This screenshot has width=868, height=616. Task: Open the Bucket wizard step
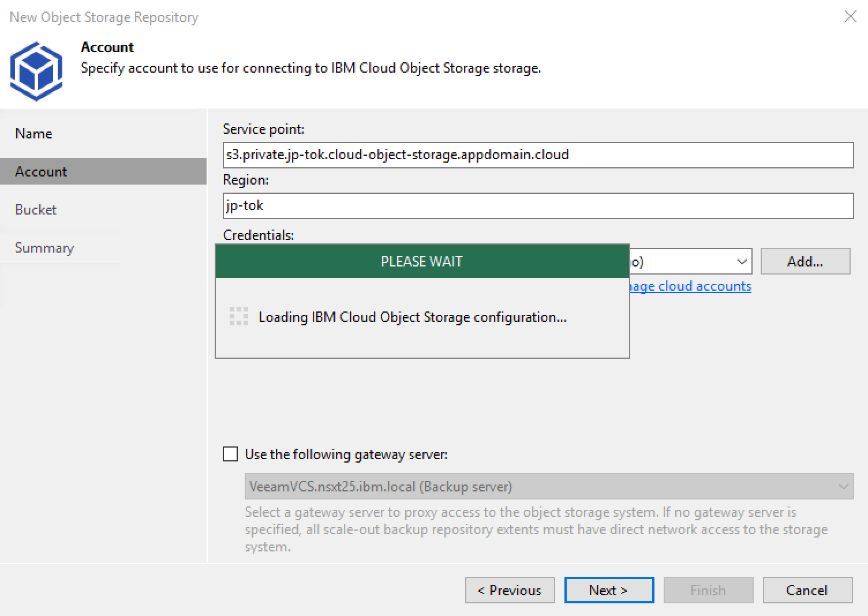pos(36,210)
